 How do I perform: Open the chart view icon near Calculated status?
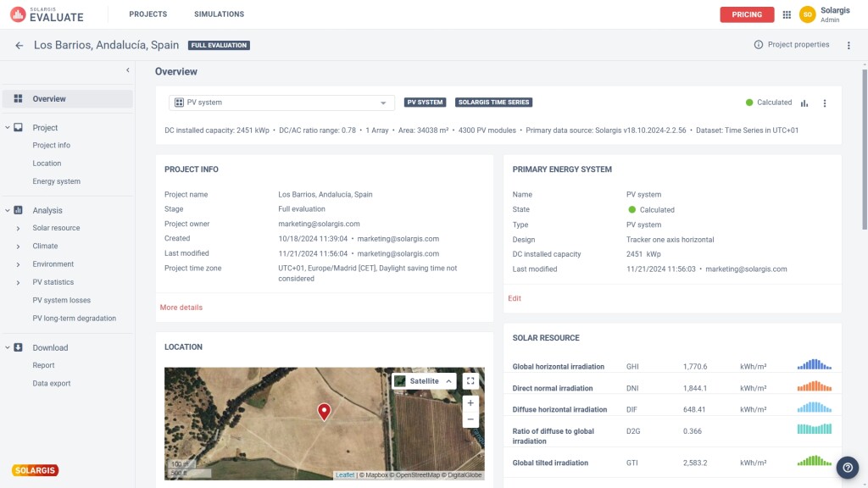click(804, 103)
